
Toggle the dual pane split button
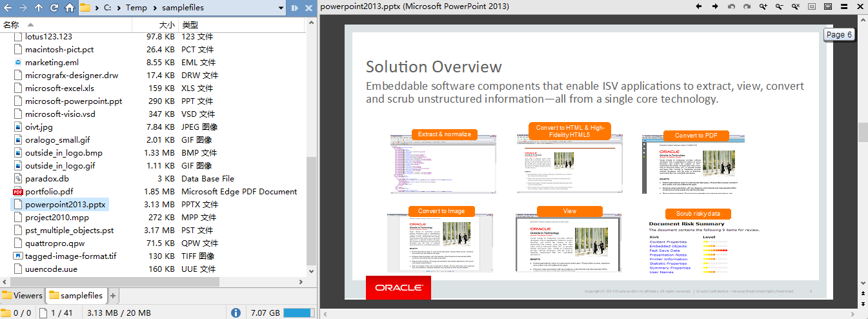tap(294, 8)
